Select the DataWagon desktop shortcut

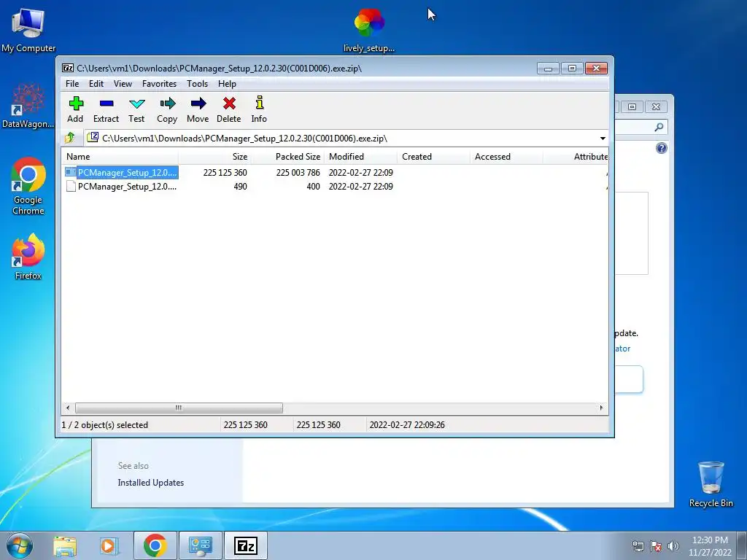click(28, 106)
